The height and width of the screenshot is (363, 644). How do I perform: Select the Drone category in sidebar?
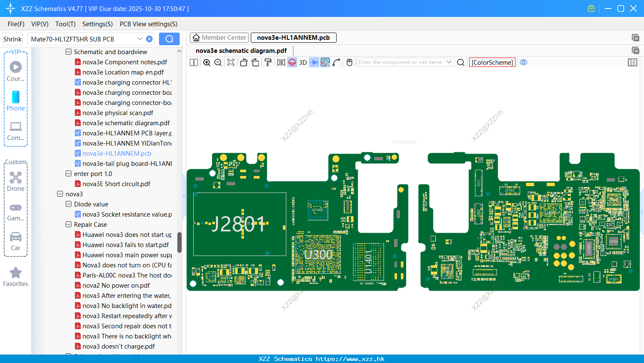16,181
